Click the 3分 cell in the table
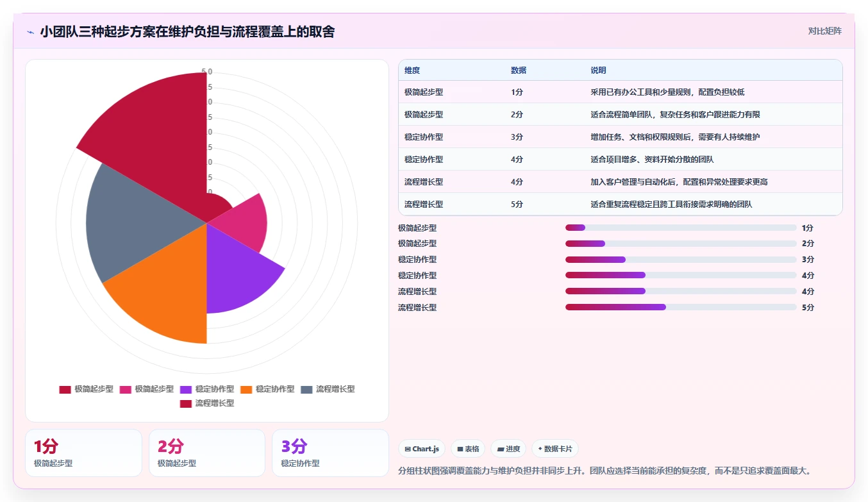868x502 pixels. pyautogui.click(x=517, y=137)
